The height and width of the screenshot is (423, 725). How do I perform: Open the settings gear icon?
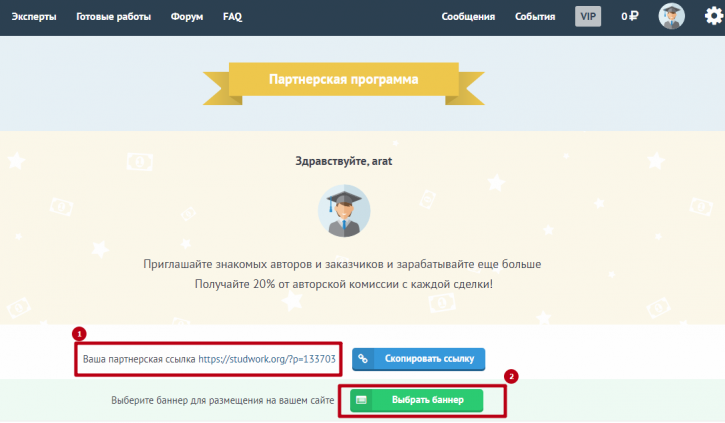714,16
